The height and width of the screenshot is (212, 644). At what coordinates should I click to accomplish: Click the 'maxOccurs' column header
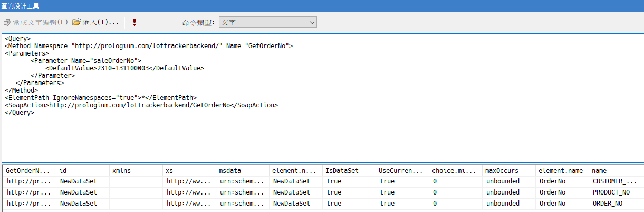507,171
